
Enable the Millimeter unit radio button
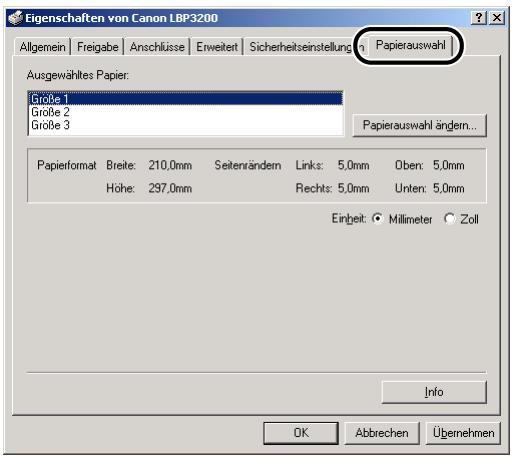point(378,219)
